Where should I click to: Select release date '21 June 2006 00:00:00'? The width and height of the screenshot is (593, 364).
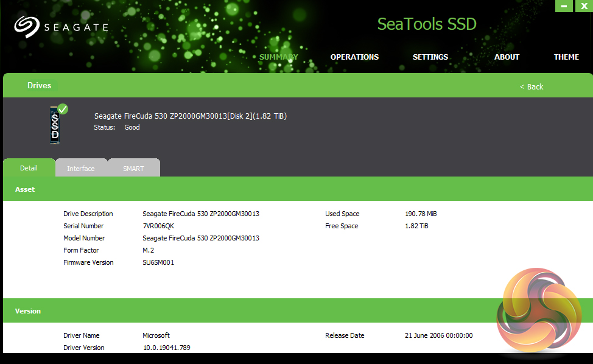[439, 335]
